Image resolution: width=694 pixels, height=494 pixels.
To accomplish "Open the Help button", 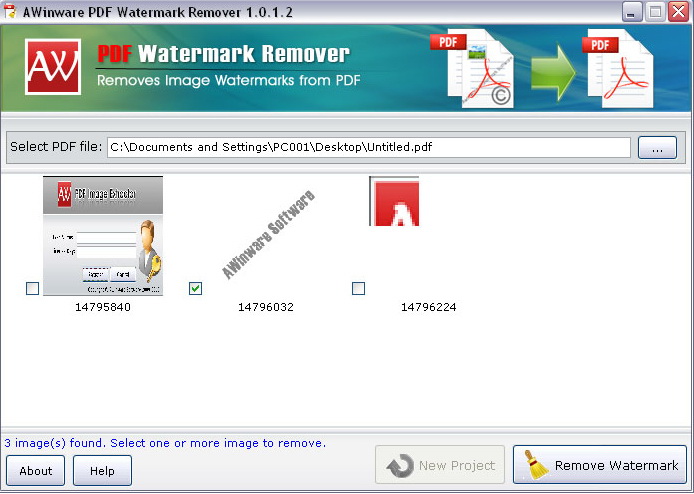I will pyautogui.click(x=102, y=471).
